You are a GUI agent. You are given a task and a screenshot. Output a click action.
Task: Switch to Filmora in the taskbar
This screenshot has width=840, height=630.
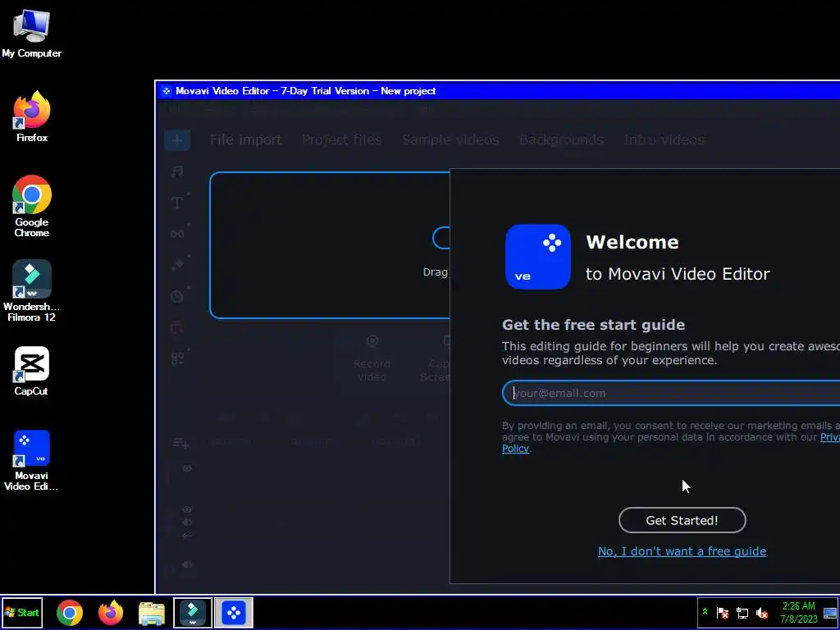(193, 613)
